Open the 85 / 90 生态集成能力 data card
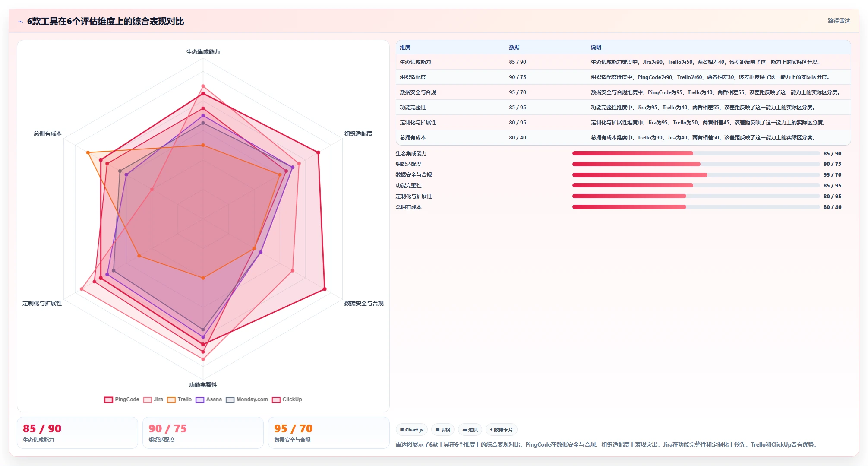Viewport: 868px width, 466px height. pyautogui.click(x=77, y=433)
